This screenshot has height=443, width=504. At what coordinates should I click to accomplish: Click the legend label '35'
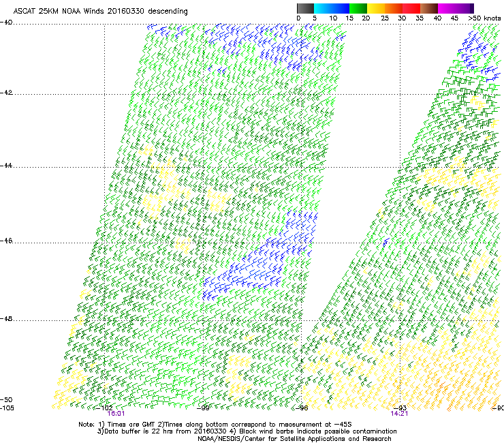[x=420, y=18]
